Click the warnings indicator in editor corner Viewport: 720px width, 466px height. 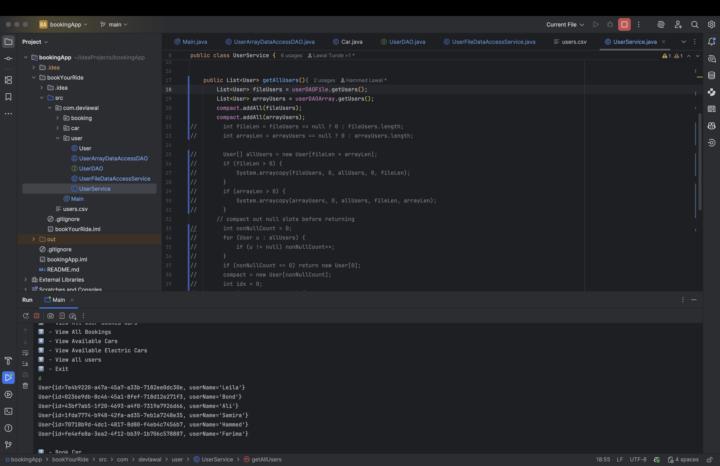672,56
